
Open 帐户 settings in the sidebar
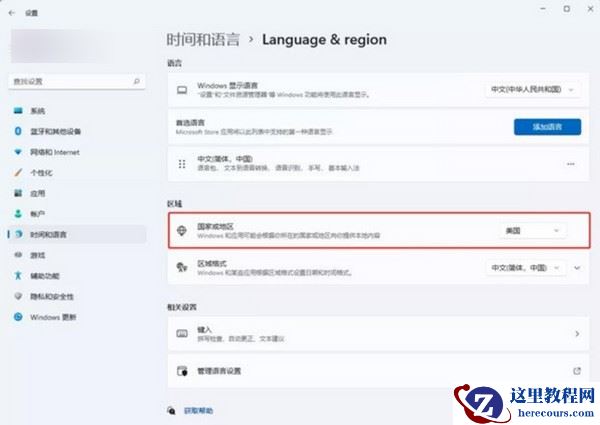pos(77,214)
